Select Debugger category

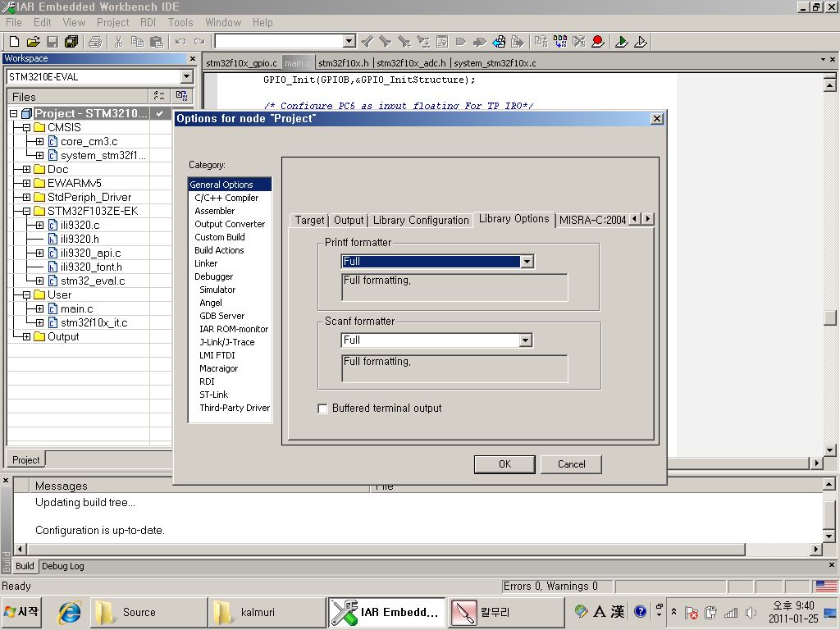tap(213, 276)
